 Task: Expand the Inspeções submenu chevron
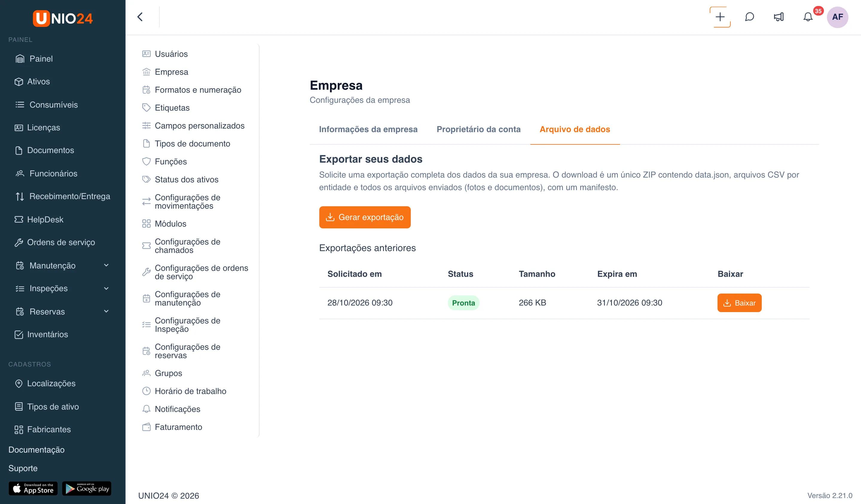point(106,288)
